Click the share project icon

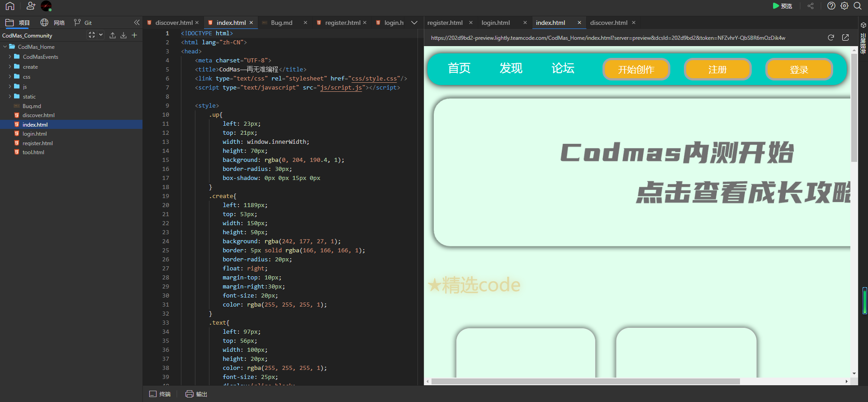pyautogui.click(x=811, y=6)
